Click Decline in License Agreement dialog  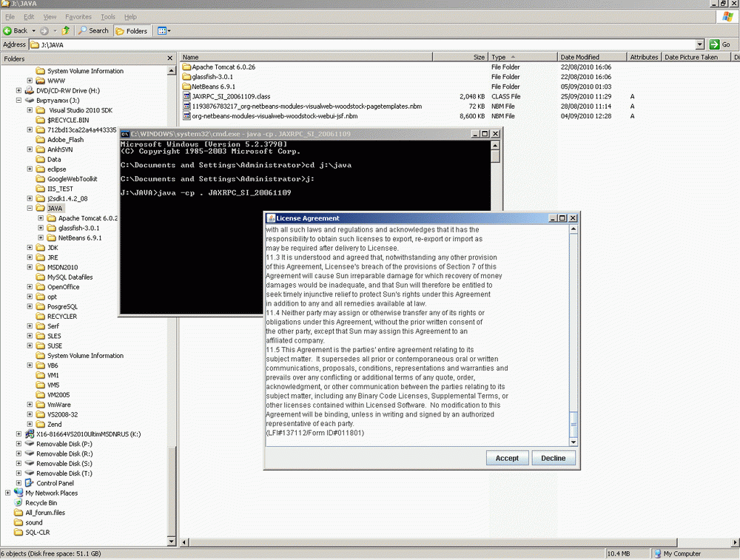coord(553,458)
